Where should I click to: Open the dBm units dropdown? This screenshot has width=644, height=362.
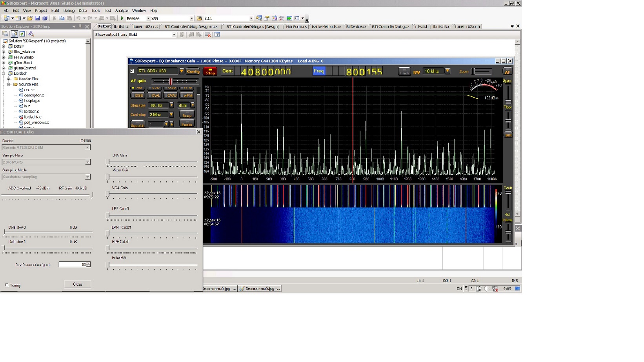pyautogui.click(x=193, y=105)
